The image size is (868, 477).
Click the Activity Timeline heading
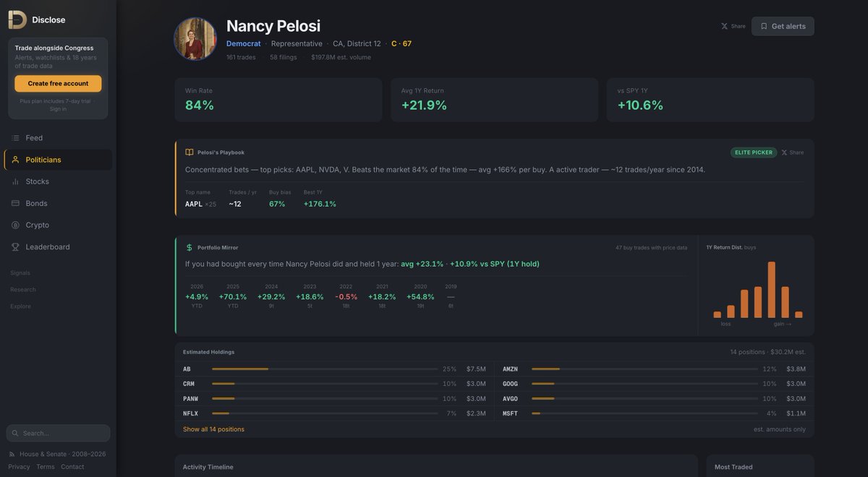click(x=208, y=467)
